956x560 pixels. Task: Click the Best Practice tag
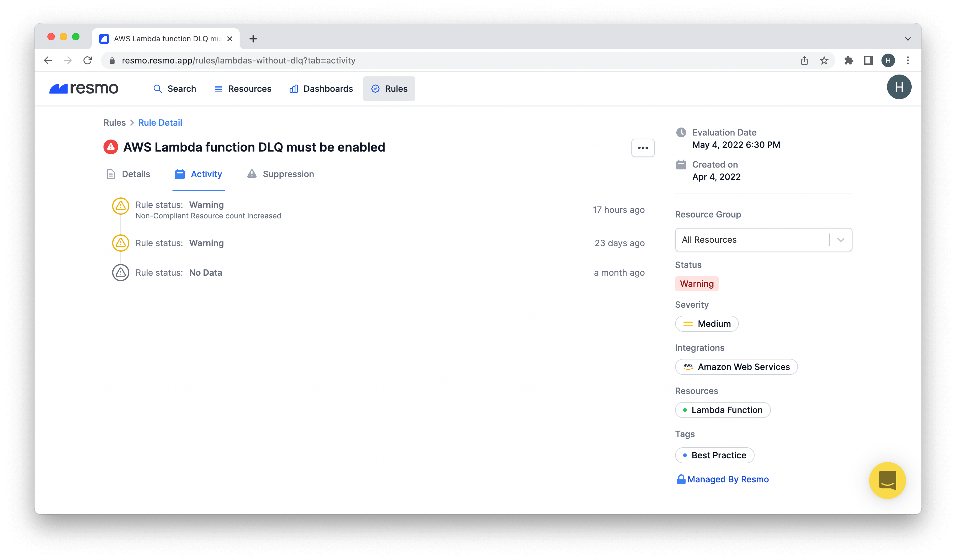715,455
